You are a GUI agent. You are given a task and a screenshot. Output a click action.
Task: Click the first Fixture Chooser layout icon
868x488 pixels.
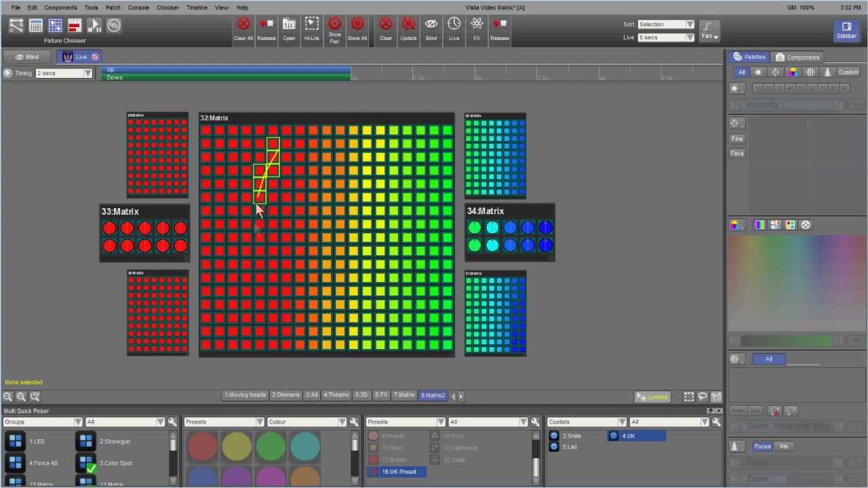(16, 26)
